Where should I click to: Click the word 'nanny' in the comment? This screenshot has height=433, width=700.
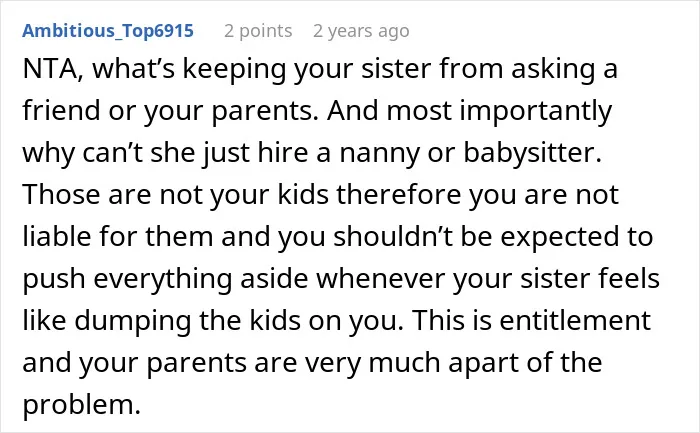[380, 154]
